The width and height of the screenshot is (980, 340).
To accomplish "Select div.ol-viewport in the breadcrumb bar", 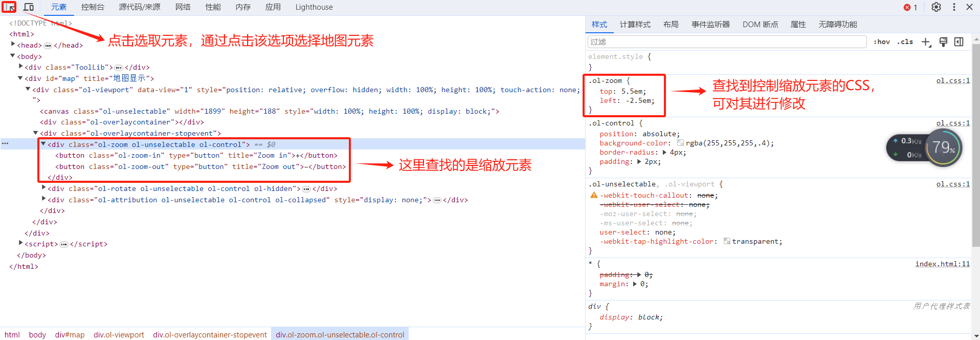I will pyautogui.click(x=119, y=334).
